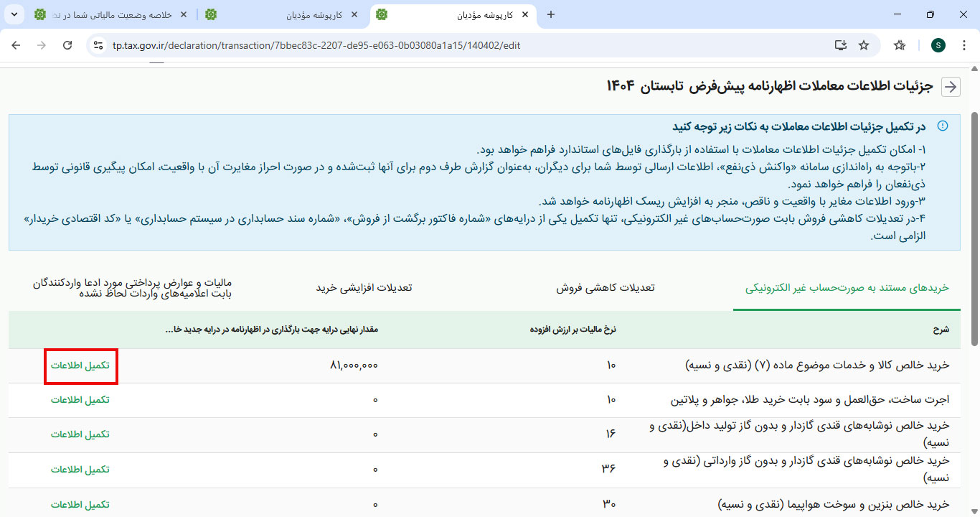Switch to the تعدیلات افزایشی خرید tab
Image resolution: width=980 pixels, height=517 pixels.
click(364, 288)
